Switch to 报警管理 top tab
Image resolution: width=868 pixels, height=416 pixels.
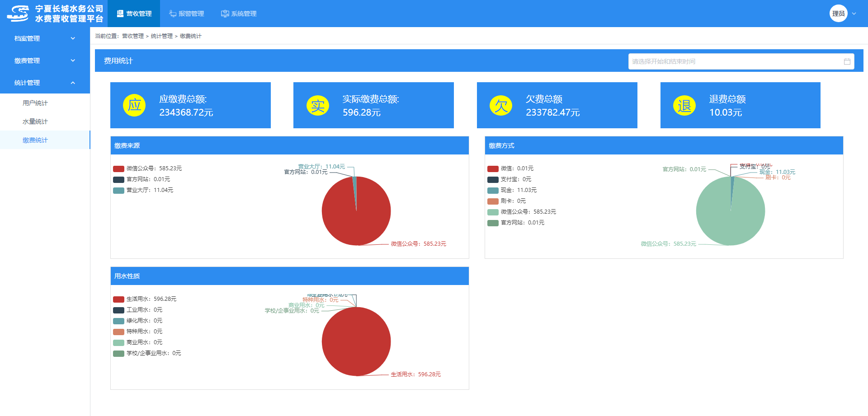(187, 14)
